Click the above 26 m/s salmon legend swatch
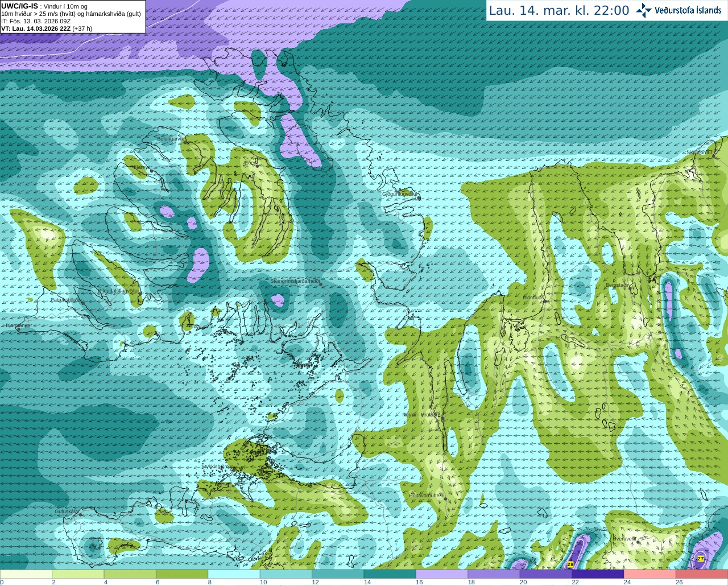 [x=702, y=574]
